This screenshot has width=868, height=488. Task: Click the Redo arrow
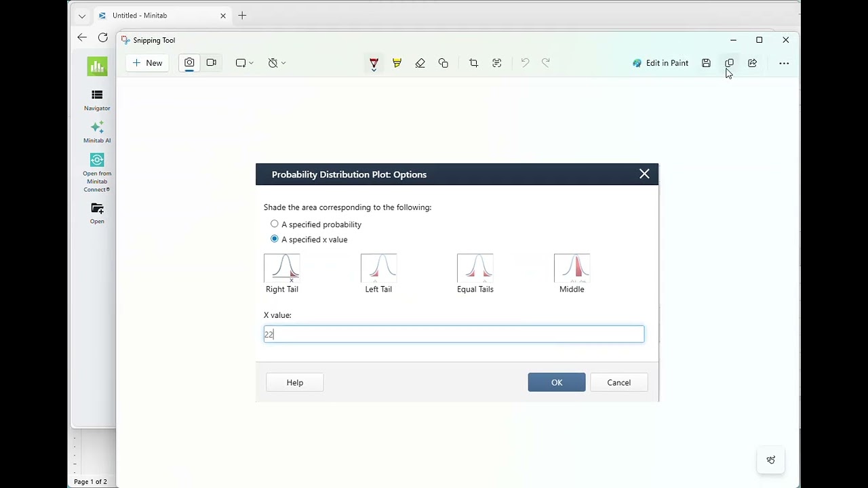click(546, 63)
